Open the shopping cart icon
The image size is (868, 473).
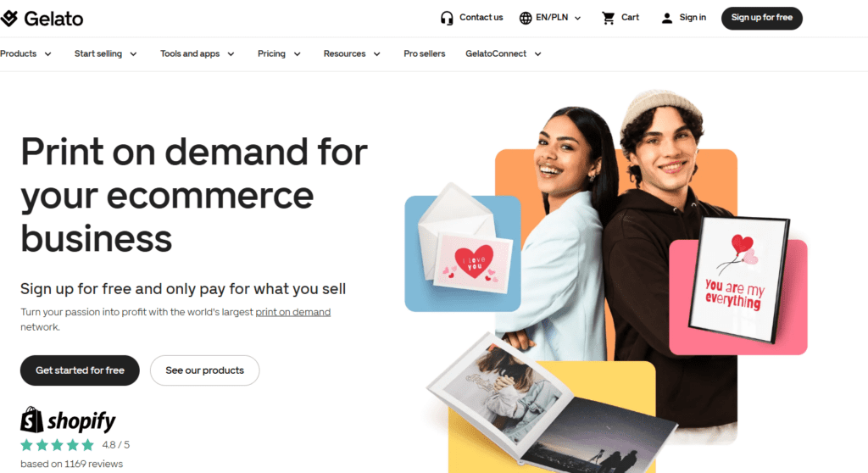point(609,19)
